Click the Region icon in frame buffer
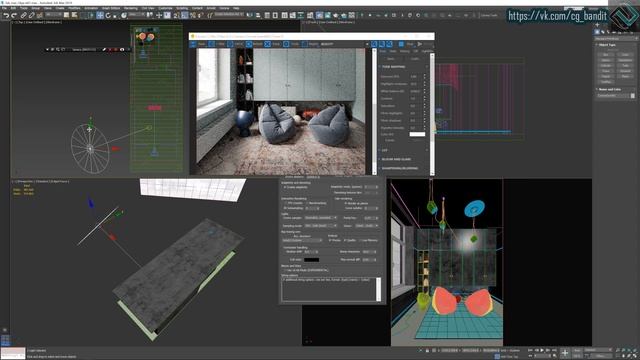The height and width of the screenshot is (360, 640). point(304,44)
